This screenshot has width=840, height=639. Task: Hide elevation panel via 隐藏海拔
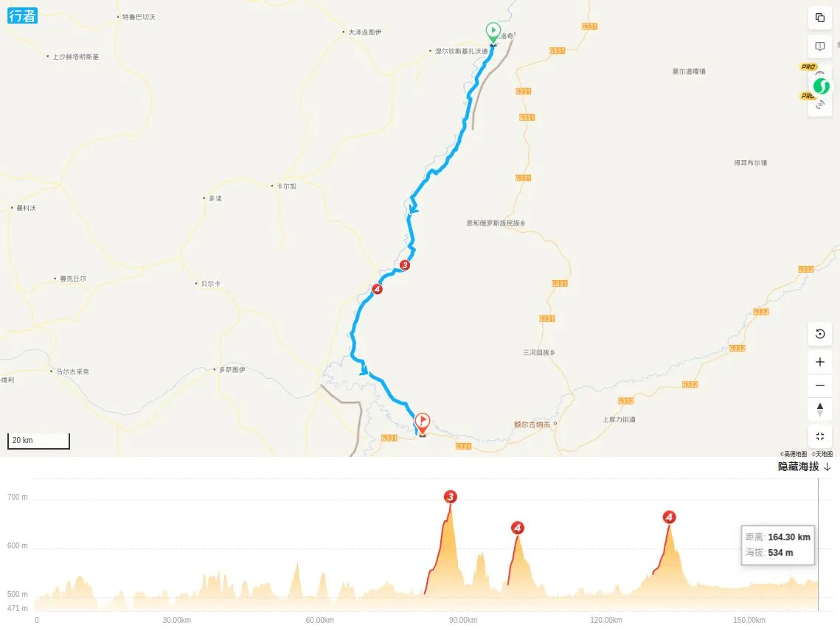[798, 467]
